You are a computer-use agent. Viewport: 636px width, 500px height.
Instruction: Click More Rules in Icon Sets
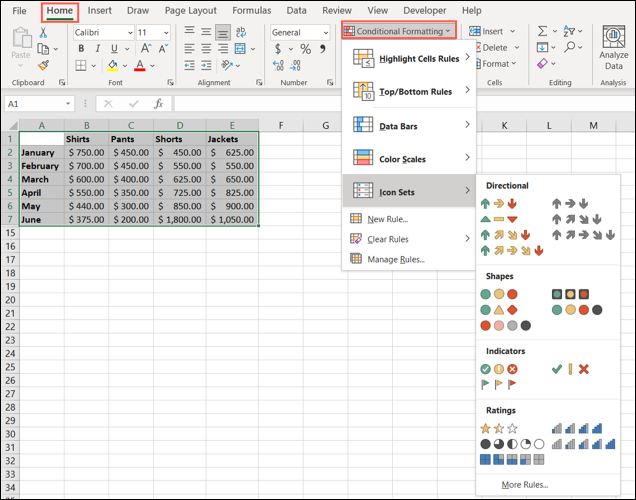click(524, 485)
